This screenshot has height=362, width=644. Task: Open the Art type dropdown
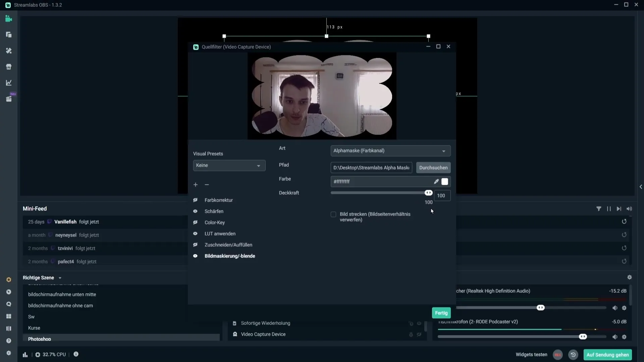click(x=390, y=151)
